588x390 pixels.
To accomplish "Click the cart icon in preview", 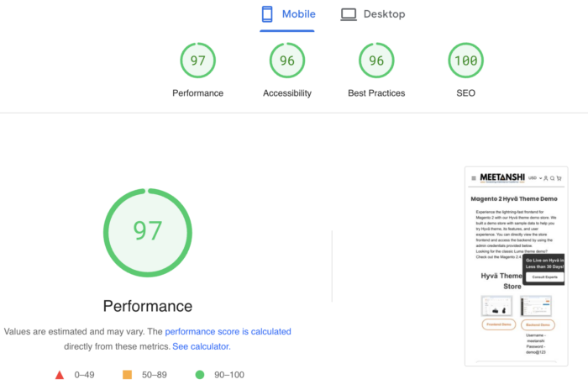I will click(x=559, y=178).
